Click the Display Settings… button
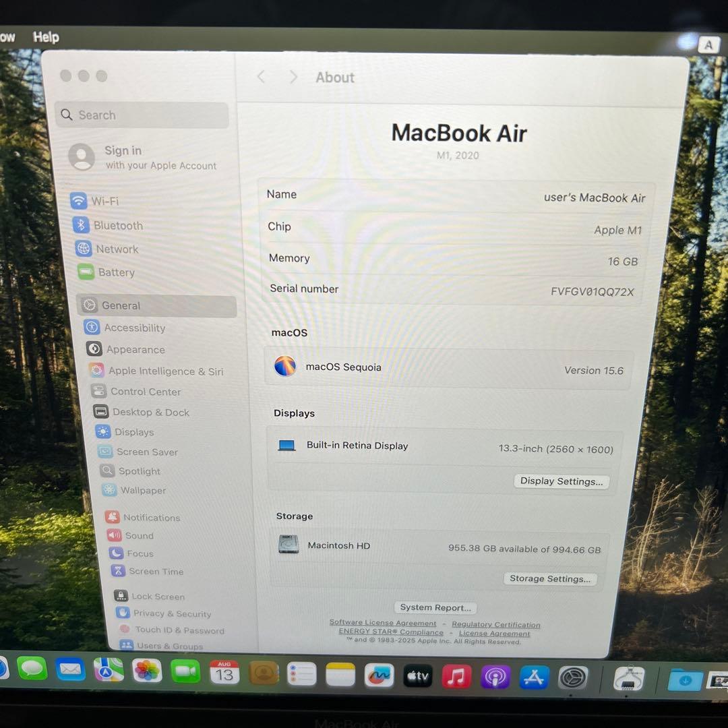The width and height of the screenshot is (728, 728). (562, 481)
